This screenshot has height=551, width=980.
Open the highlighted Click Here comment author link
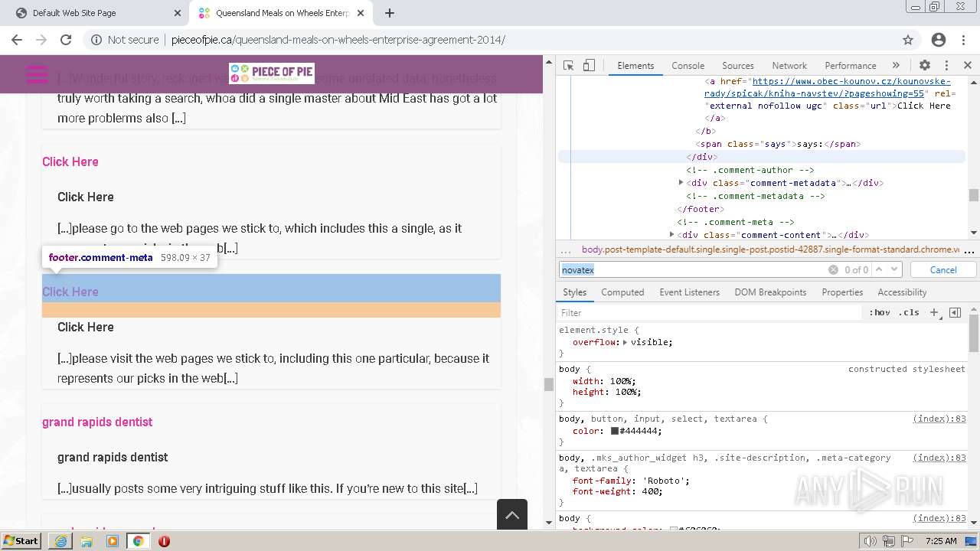[70, 292]
